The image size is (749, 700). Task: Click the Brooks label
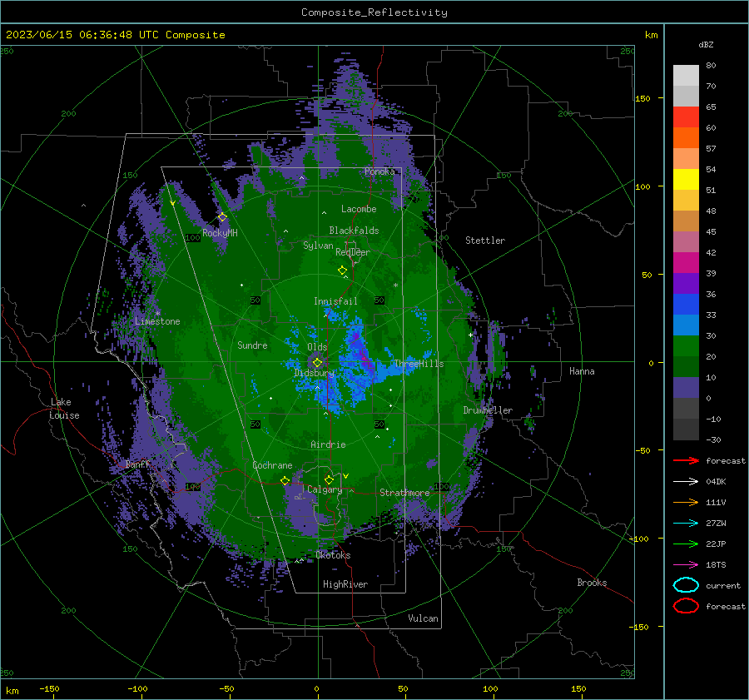592,583
